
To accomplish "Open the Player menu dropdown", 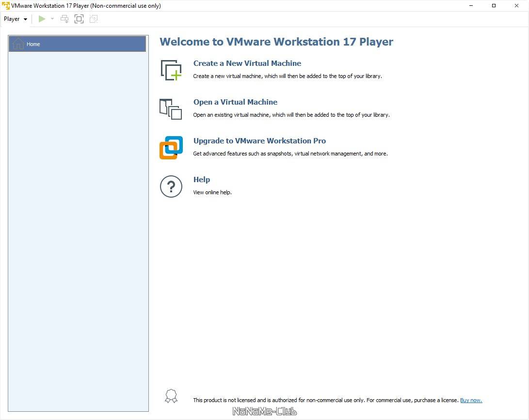I will click(15, 19).
